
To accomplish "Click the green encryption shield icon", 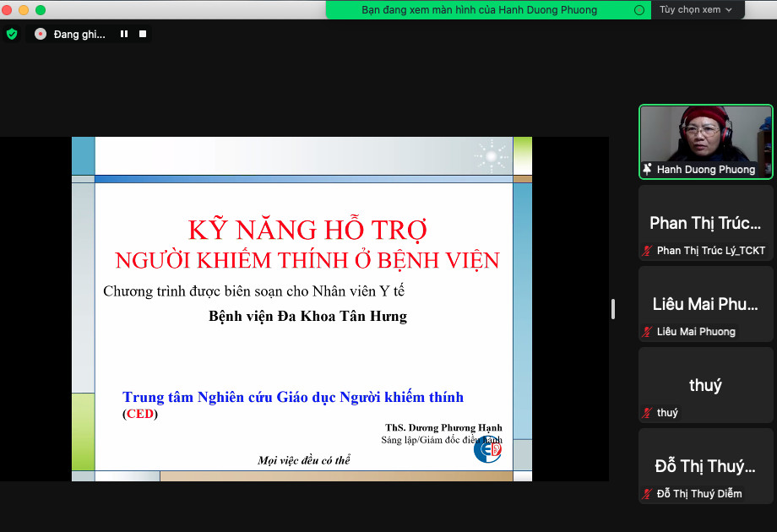I will [12, 34].
